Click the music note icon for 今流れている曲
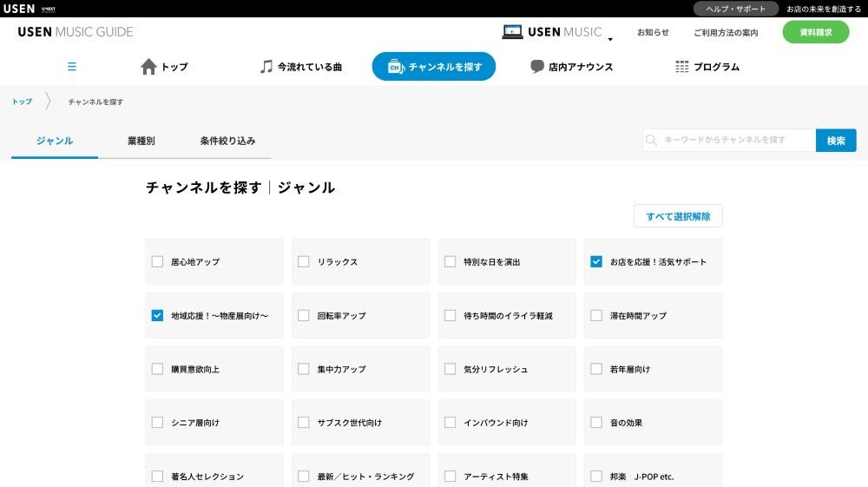 pyautogui.click(x=266, y=67)
